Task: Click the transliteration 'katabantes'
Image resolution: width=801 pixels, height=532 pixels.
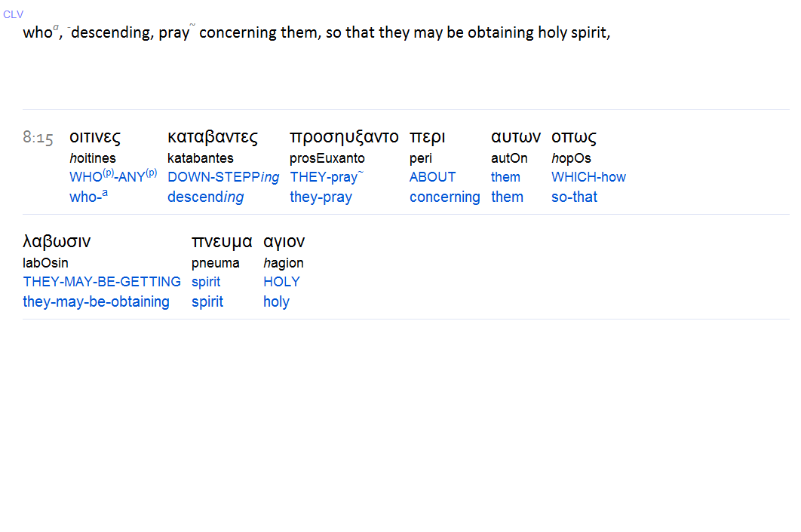Action: click(x=201, y=158)
